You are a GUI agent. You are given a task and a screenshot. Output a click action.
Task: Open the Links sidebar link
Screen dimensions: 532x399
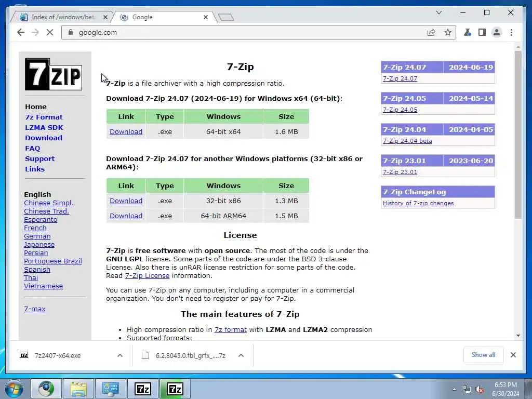(x=35, y=169)
